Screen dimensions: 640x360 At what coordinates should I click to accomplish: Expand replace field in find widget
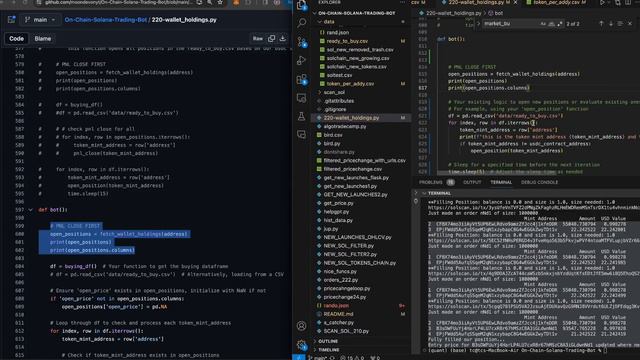(478, 24)
